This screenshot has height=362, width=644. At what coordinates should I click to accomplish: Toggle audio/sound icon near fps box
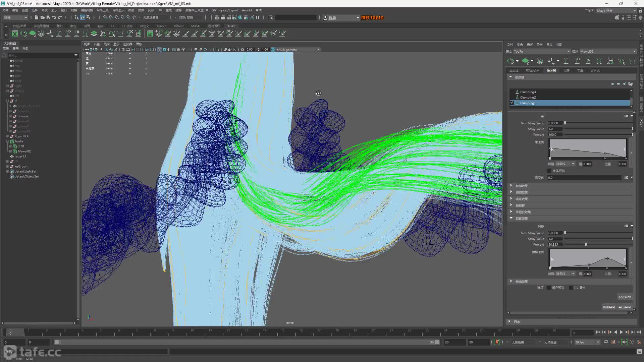pos(624,342)
